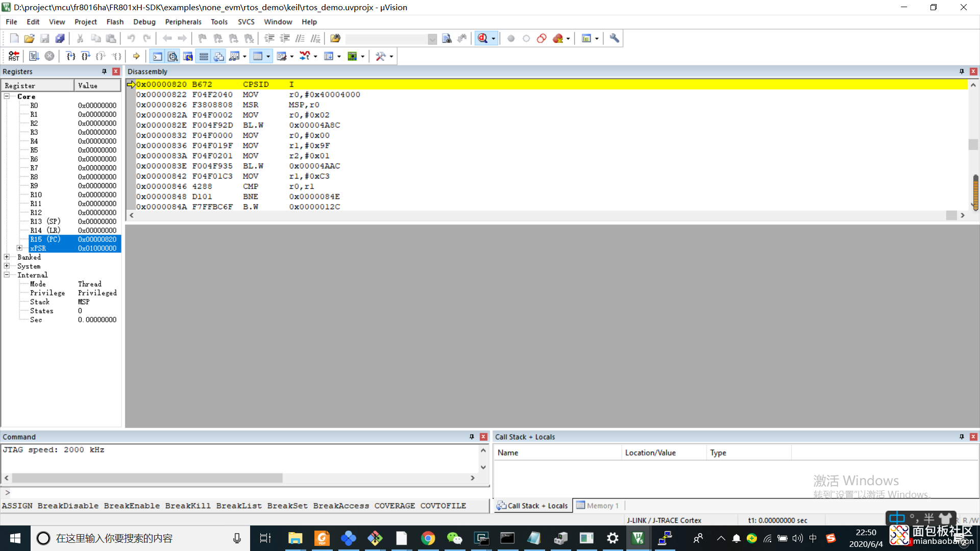Click the Save toolbar icon

click(44, 38)
